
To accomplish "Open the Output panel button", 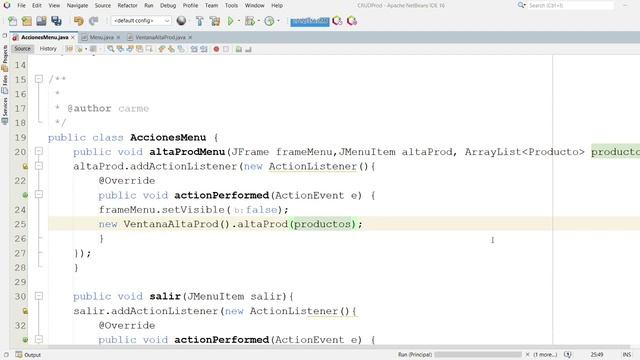I will (28, 355).
